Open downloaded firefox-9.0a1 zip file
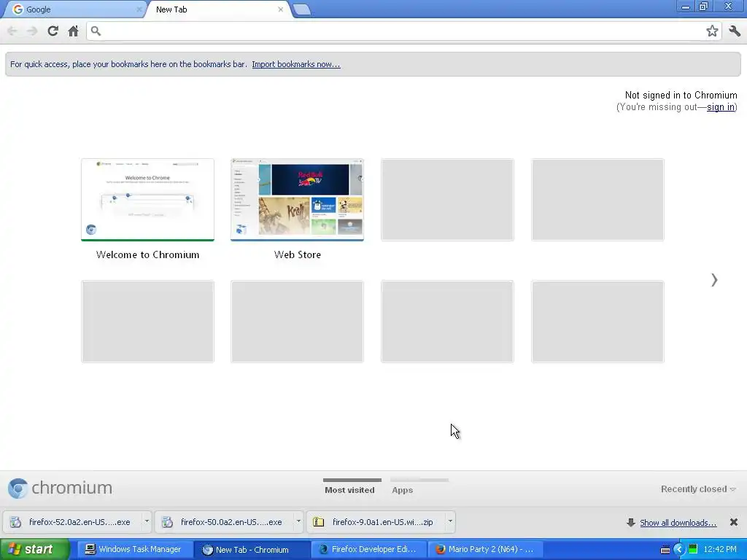 coord(376,522)
